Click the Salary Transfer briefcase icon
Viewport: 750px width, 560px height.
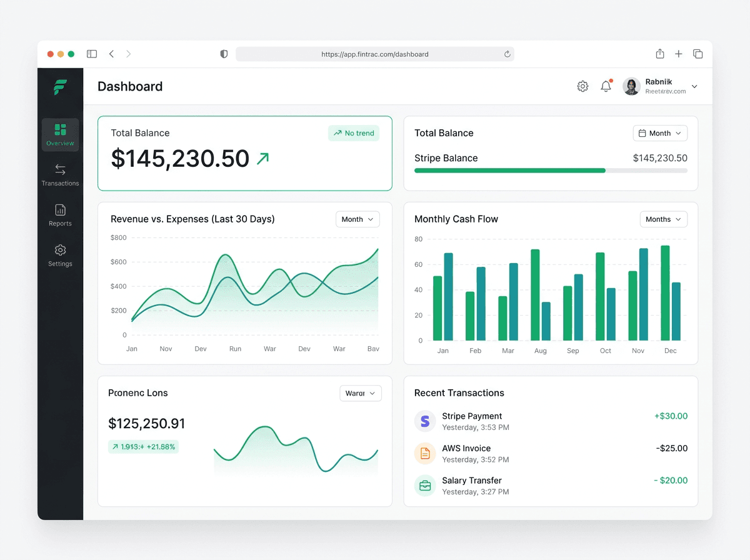425,486
